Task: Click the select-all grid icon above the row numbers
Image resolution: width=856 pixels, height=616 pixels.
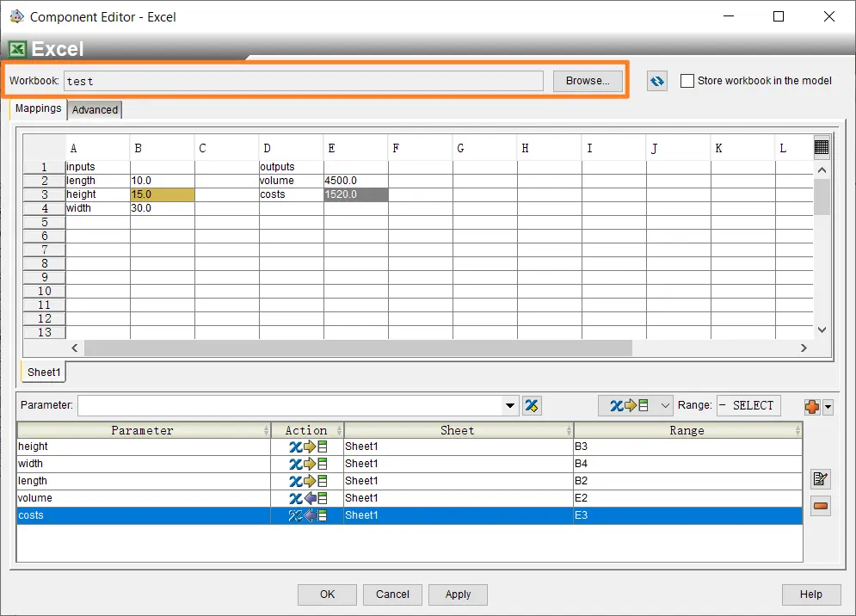Action: coord(822,148)
